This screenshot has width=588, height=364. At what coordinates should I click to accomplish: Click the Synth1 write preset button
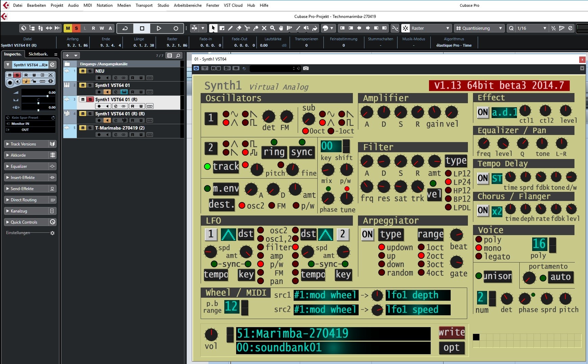[x=452, y=332]
